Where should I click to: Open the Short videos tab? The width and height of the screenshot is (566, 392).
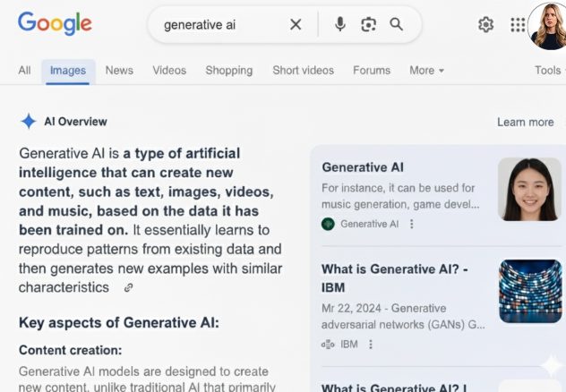304,71
